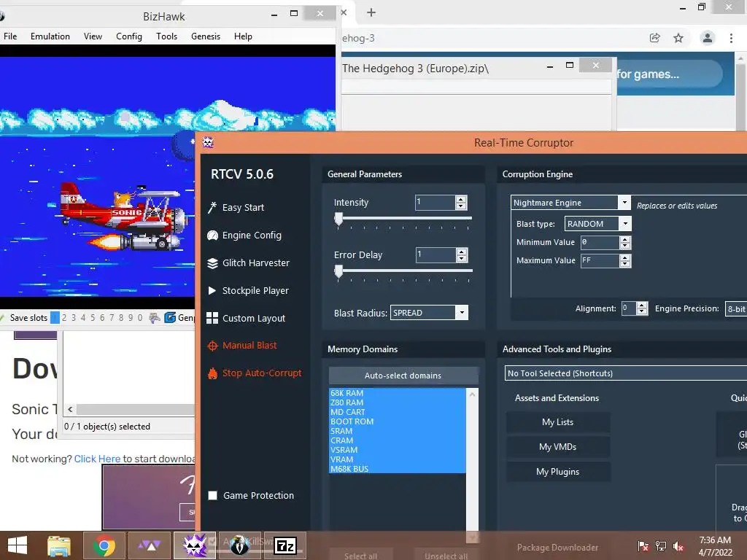Select save slot 2 in BizHawk

[x=64, y=318]
